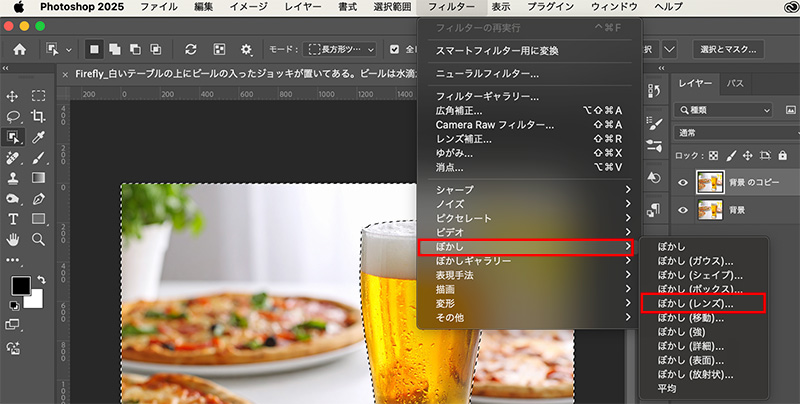This screenshot has width=800, height=404.
Task: Select the Crop tool
Action: coord(38,116)
